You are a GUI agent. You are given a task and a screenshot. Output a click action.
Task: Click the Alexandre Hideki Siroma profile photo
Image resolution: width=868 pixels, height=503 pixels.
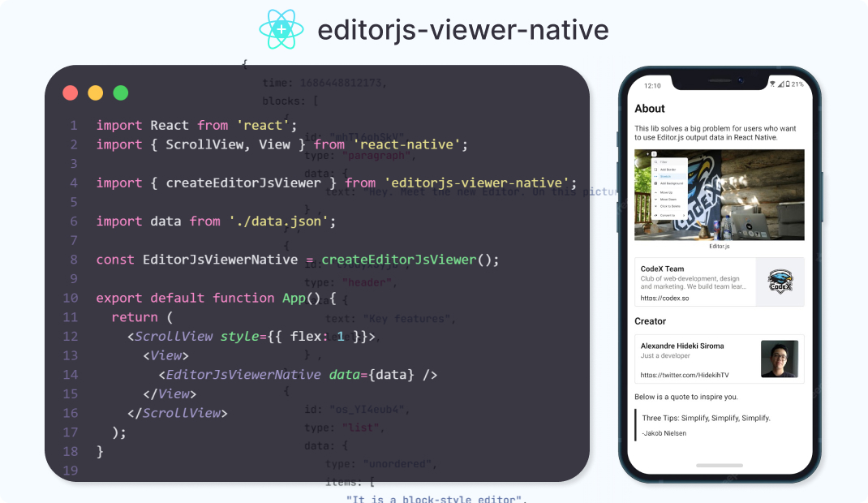click(x=780, y=359)
